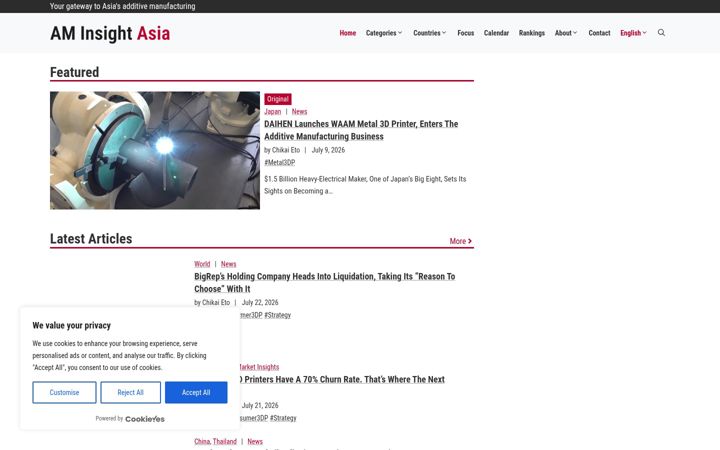Open DAIHEN Launches WAAM Metal 3D Printer headline
Image resolution: width=720 pixels, height=450 pixels.
point(361,130)
